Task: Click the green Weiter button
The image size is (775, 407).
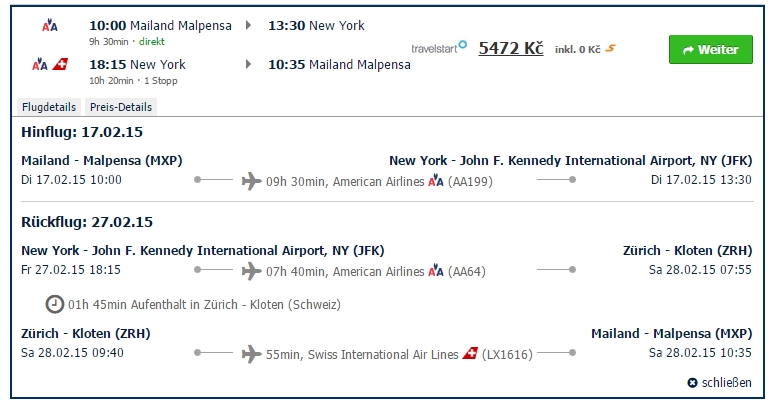Action: tap(710, 49)
